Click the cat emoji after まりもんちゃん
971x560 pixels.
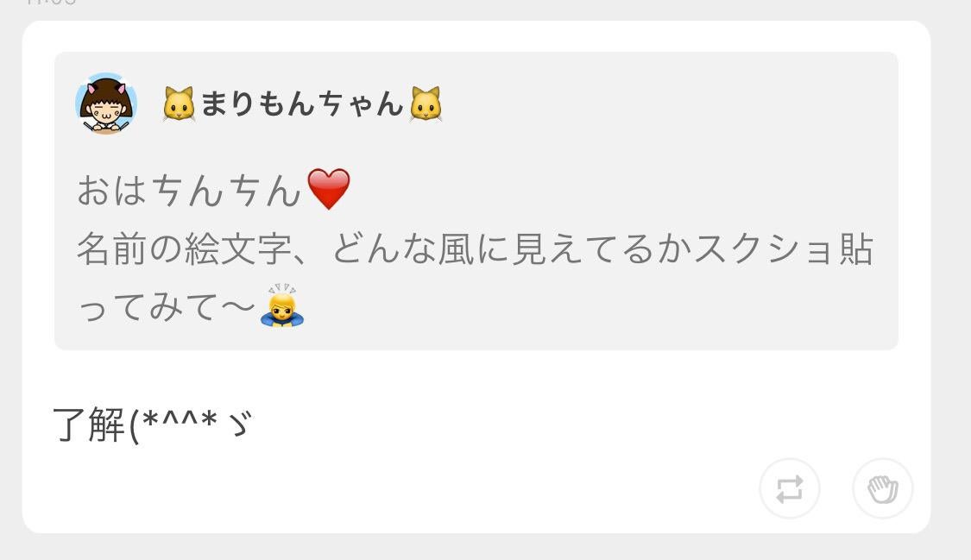coord(426,104)
